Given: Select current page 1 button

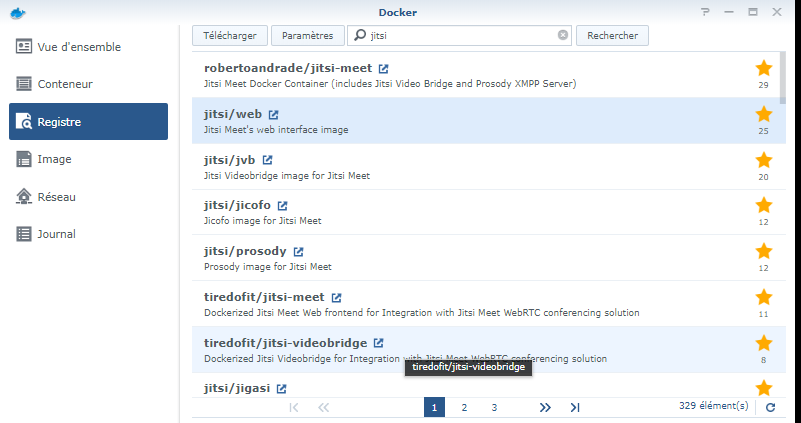Looking at the screenshot, I should 434,407.
